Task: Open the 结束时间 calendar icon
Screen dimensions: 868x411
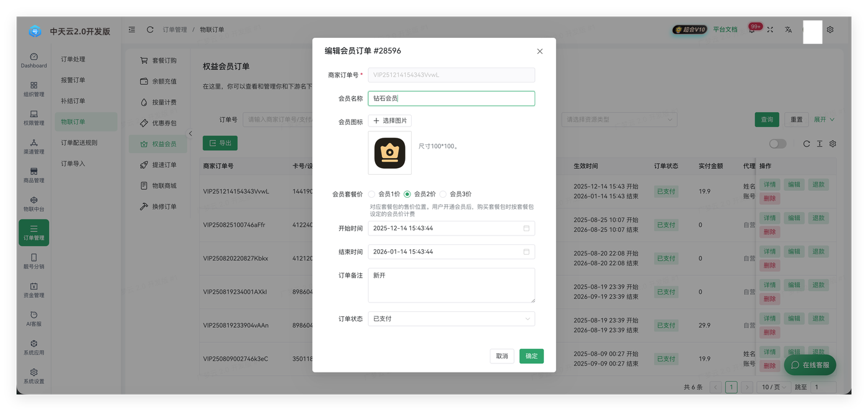Action: [x=526, y=252]
